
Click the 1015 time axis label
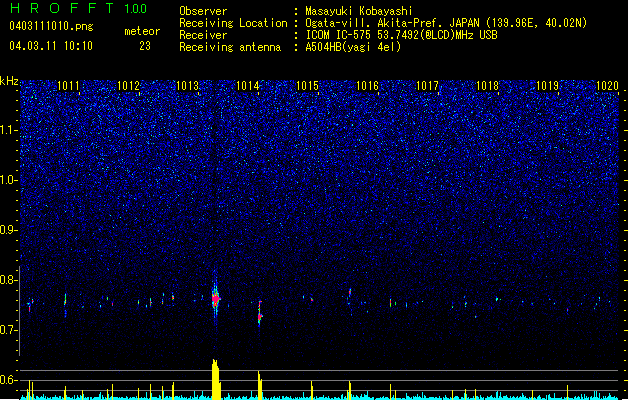tap(307, 86)
